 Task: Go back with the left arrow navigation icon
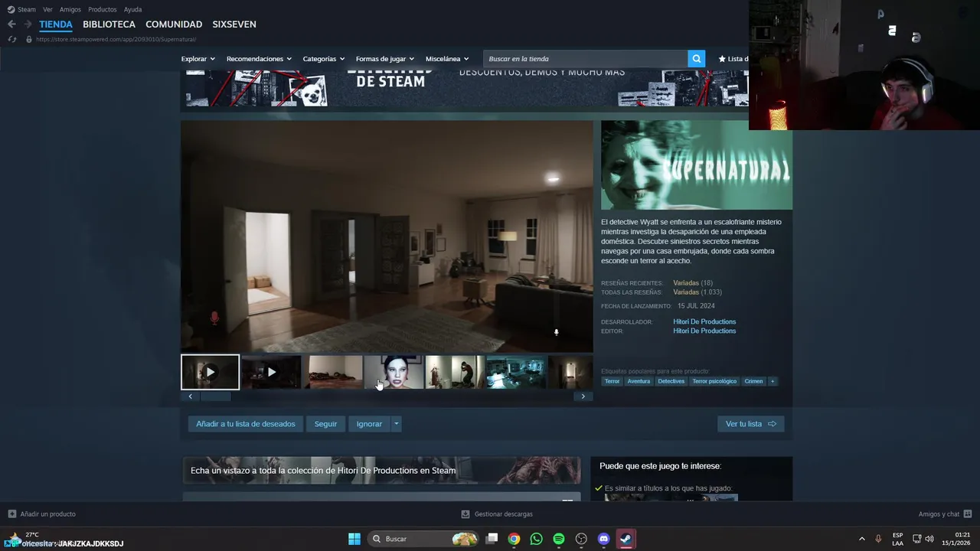coord(11,24)
